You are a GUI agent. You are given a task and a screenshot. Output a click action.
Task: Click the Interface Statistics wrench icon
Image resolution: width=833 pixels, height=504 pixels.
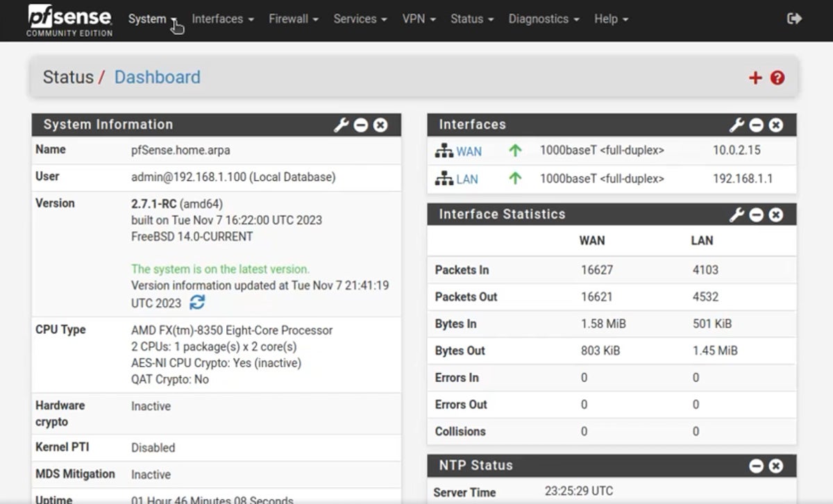[737, 215]
